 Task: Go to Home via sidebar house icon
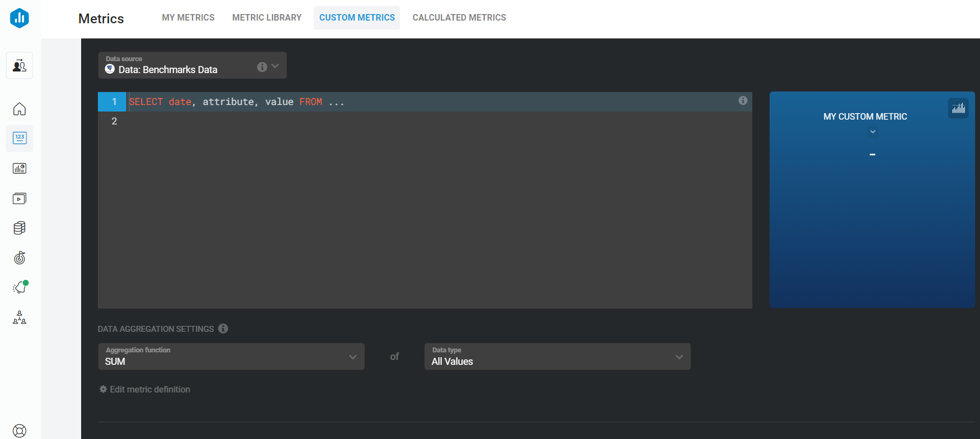pos(19,109)
